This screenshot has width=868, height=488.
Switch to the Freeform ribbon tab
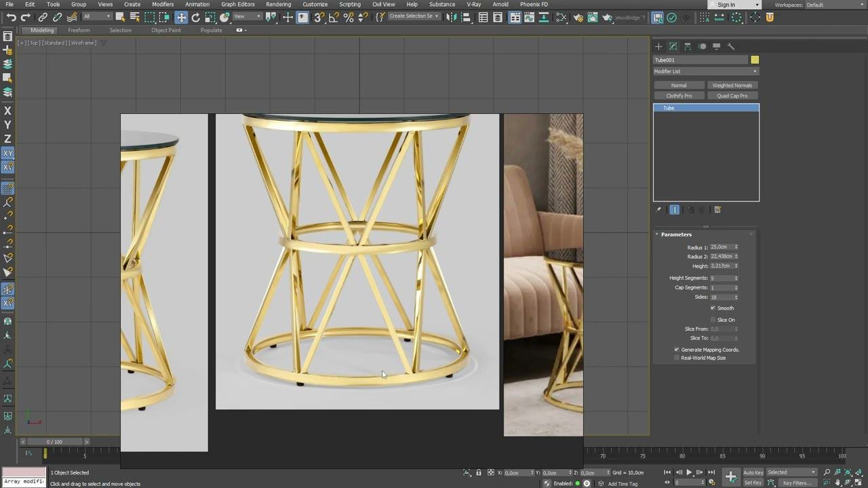(x=79, y=30)
